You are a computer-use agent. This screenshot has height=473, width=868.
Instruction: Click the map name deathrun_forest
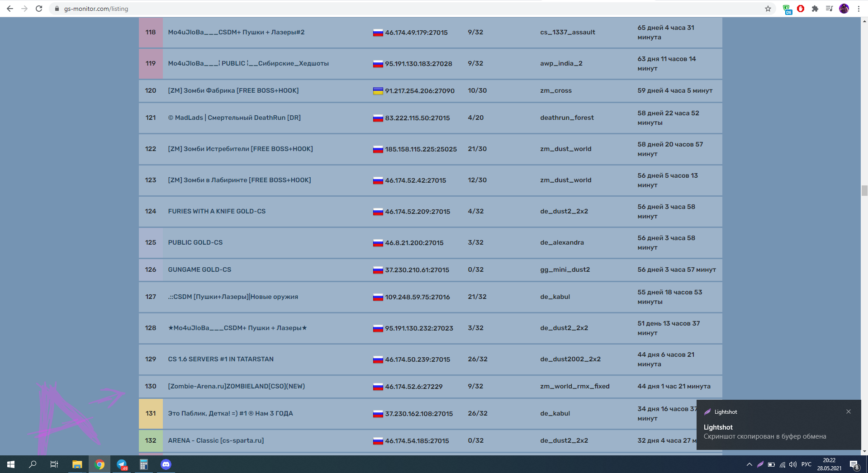tap(567, 118)
